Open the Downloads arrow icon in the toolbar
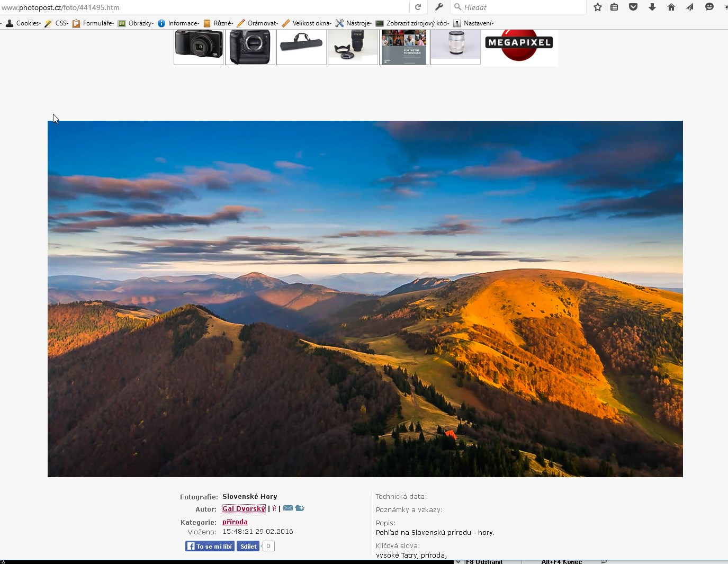 [x=652, y=7]
